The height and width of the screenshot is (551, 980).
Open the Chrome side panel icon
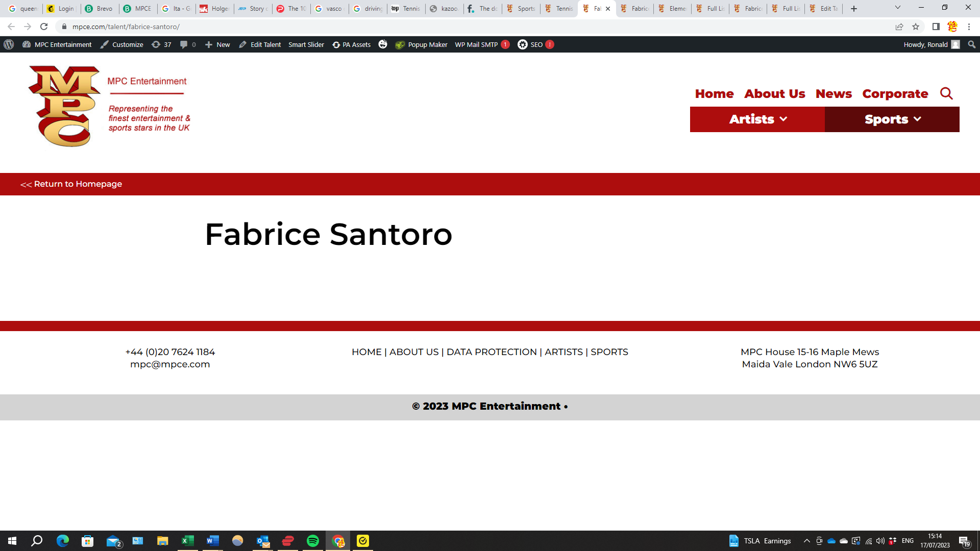click(x=936, y=27)
